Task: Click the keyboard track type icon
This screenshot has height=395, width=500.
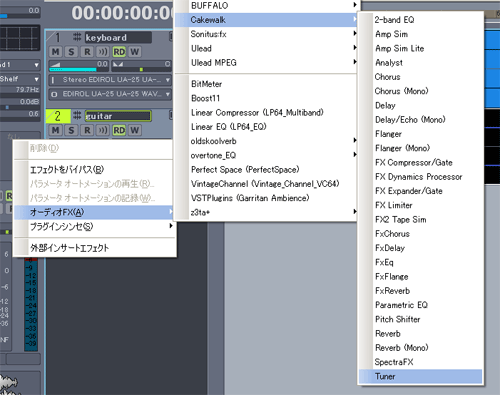Action: [x=77, y=37]
